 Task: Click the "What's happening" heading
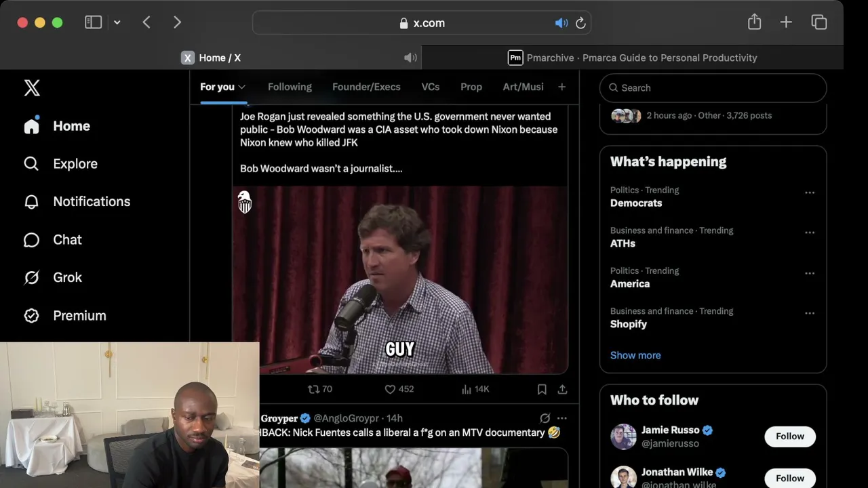tap(668, 161)
